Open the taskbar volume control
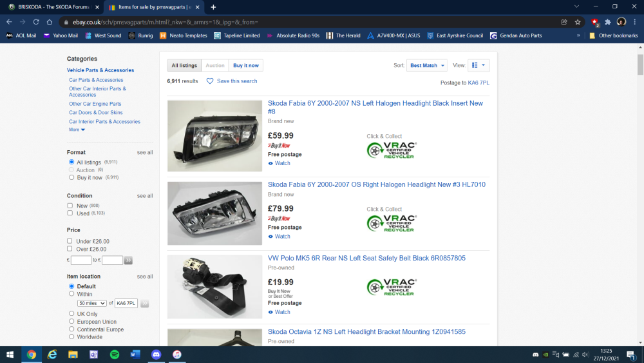The width and height of the screenshot is (644, 363). [585, 355]
